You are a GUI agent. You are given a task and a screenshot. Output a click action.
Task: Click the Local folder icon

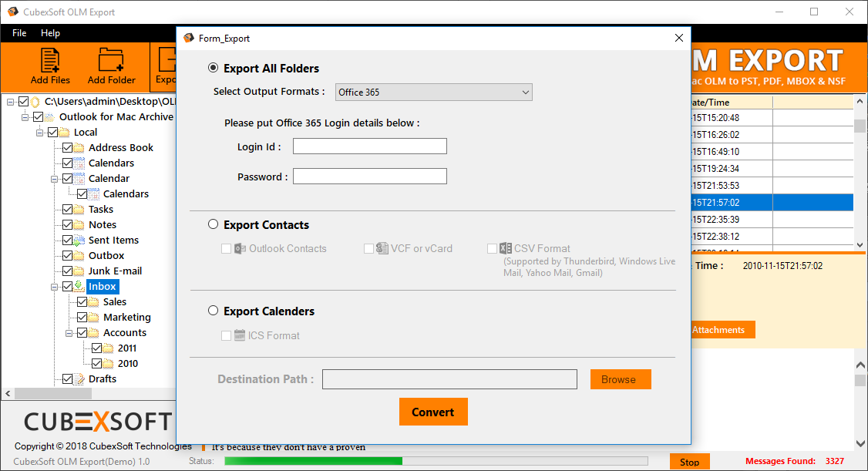point(64,133)
